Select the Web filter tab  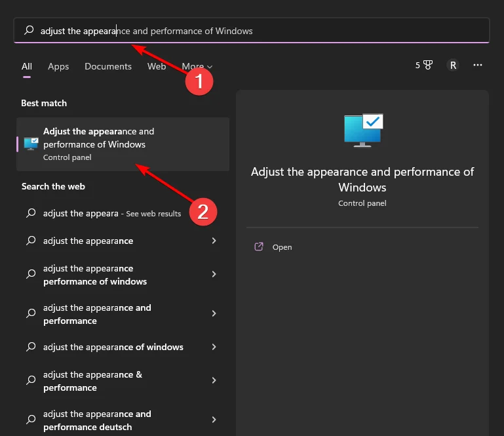pyautogui.click(x=157, y=66)
